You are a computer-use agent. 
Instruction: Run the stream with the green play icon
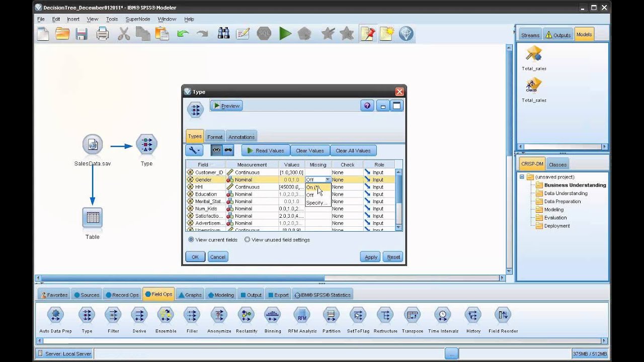click(x=285, y=34)
